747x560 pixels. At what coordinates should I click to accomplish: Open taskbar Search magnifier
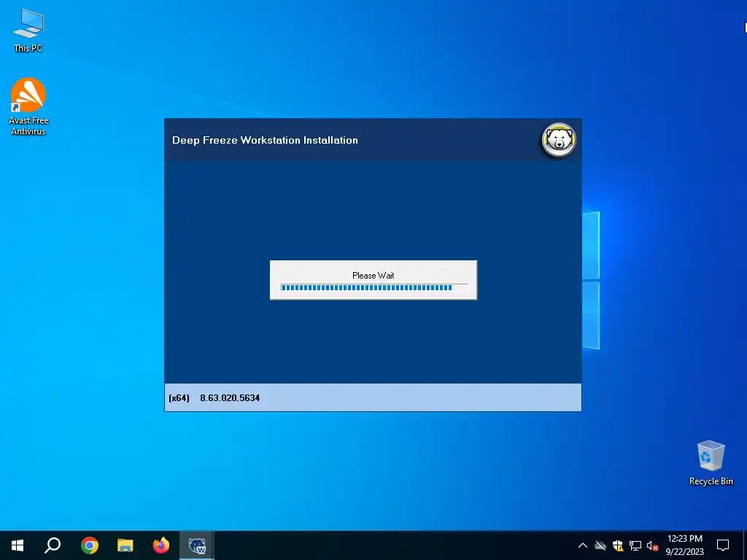53,545
